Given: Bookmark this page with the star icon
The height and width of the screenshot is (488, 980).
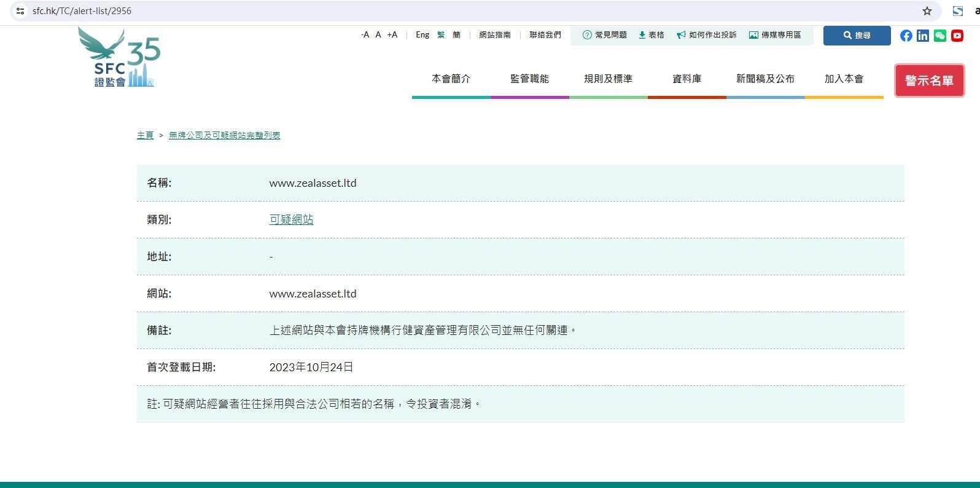Looking at the screenshot, I should pos(927,11).
